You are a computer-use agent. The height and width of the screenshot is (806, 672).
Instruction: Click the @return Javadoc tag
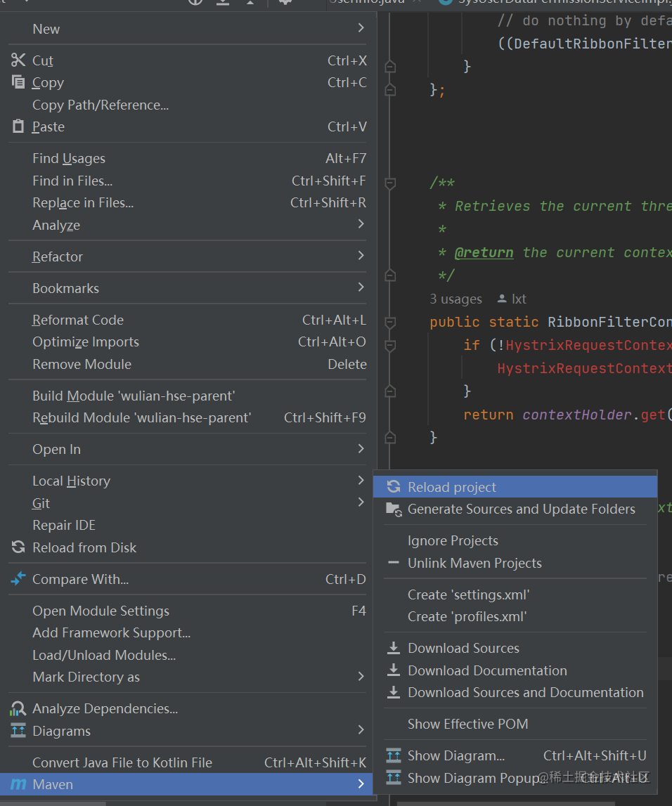click(x=484, y=252)
